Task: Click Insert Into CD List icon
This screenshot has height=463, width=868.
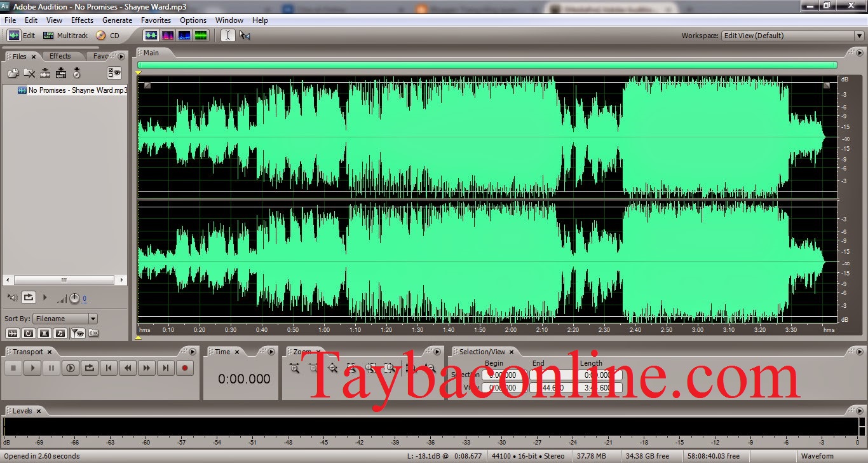Action: tap(77, 74)
